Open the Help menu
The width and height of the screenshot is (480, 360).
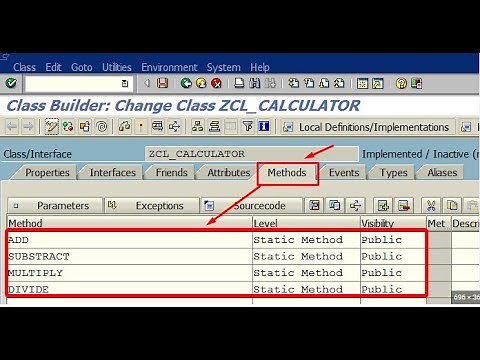pyautogui.click(x=260, y=67)
